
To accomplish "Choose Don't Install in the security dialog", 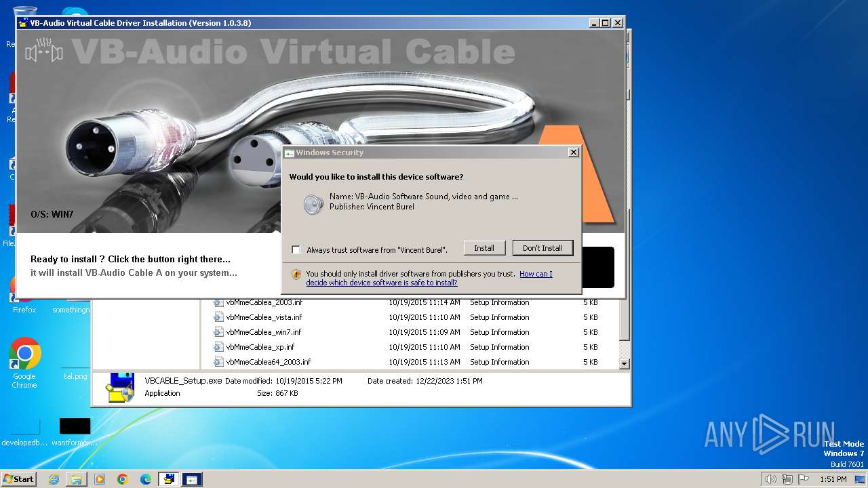I will 542,248.
